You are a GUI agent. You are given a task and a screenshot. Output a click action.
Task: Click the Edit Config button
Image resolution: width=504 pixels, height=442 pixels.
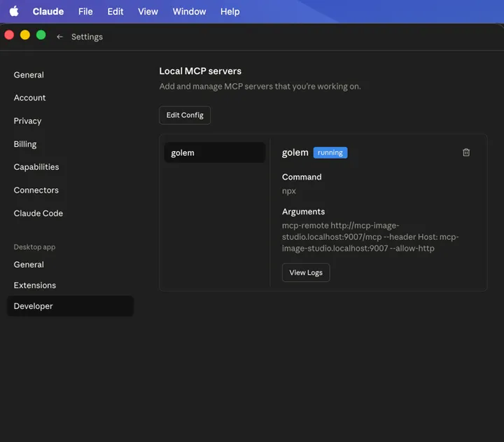pos(185,115)
